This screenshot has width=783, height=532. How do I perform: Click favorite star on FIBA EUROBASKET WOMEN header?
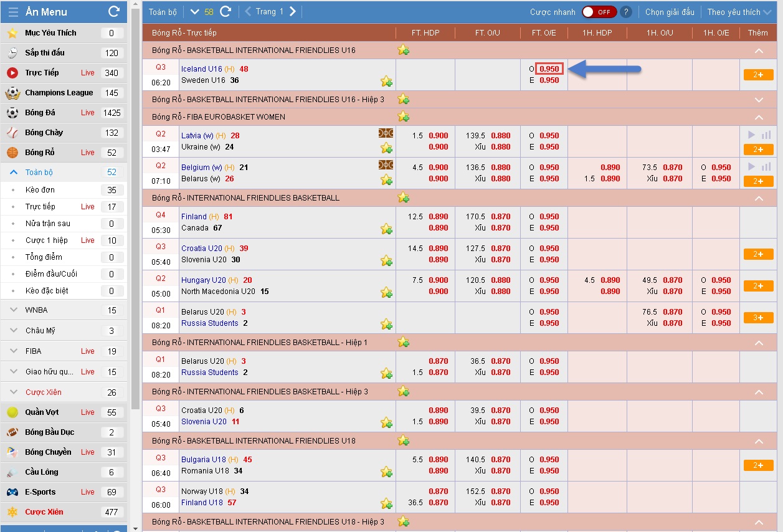pos(404,116)
